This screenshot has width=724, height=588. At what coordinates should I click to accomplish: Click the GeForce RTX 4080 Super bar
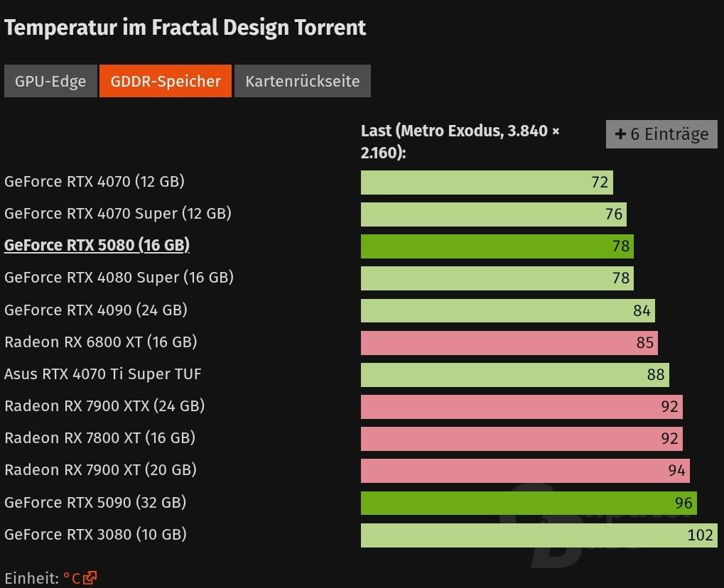pyautogui.click(x=497, y=278)
